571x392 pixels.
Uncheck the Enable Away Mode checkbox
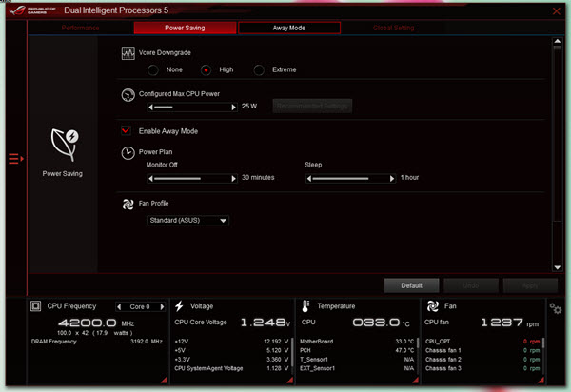coord(126,130)
